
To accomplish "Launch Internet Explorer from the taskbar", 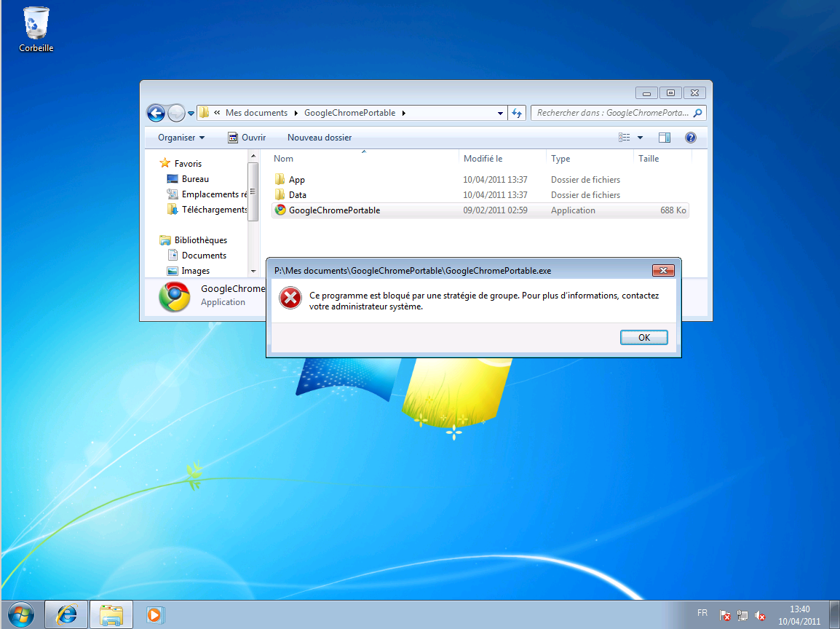I will 66,614.
